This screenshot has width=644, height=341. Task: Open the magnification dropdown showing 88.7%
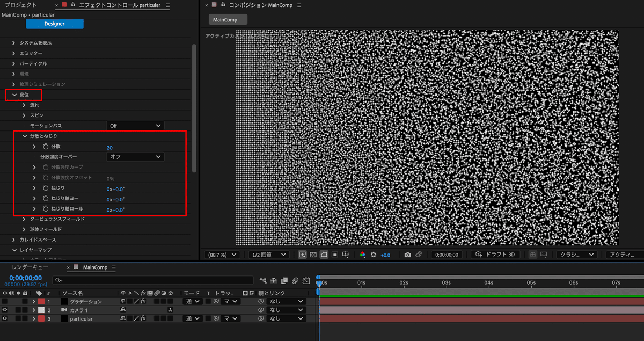[222, 255]
